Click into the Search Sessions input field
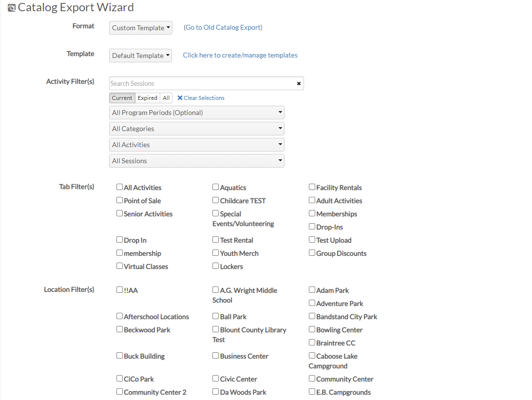The image size is (532, 400). [x=202, y=83]
